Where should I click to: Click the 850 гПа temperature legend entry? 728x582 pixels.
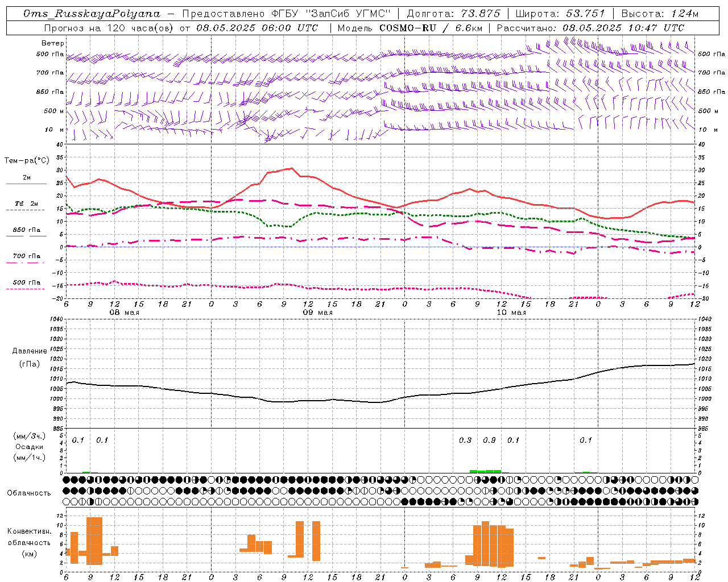tap(27, 230)
